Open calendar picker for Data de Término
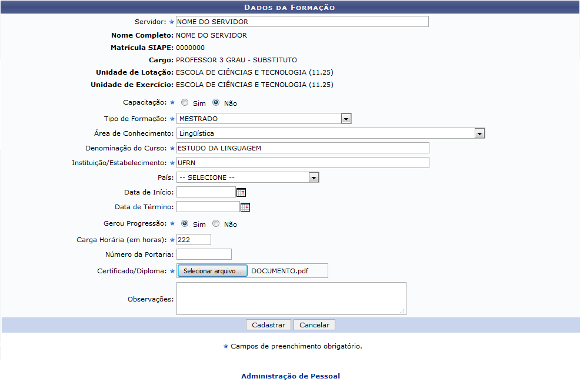 [x=245, y=207]
